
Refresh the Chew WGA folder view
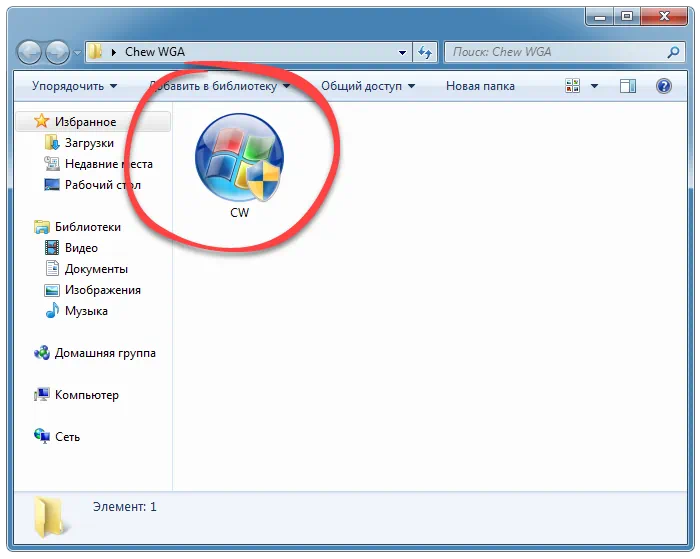click(425, 52)
